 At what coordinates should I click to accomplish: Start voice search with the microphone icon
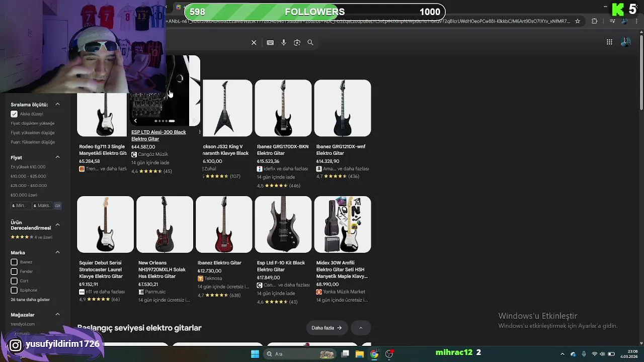284,43
